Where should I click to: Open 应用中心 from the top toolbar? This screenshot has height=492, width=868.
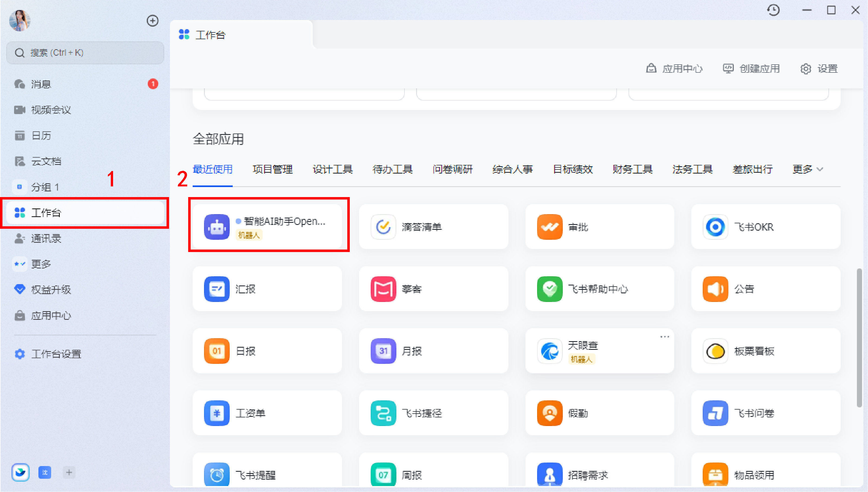pyautogui.click(x=674, y=69)
